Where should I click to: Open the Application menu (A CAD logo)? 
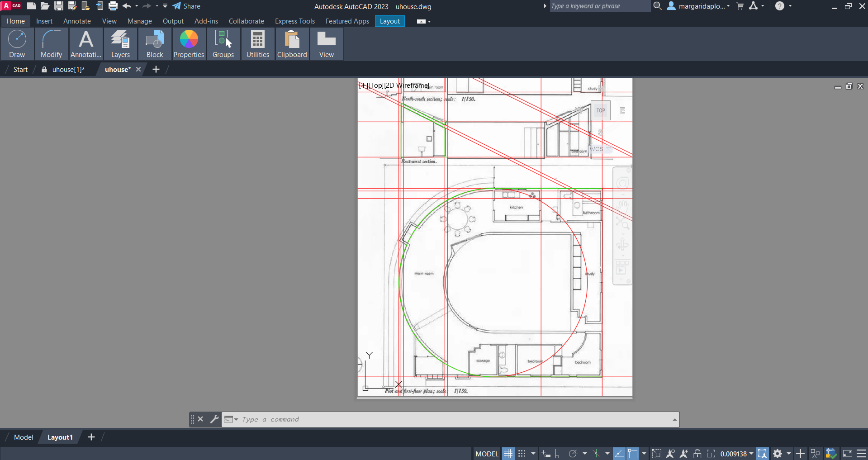pos(12,5)
